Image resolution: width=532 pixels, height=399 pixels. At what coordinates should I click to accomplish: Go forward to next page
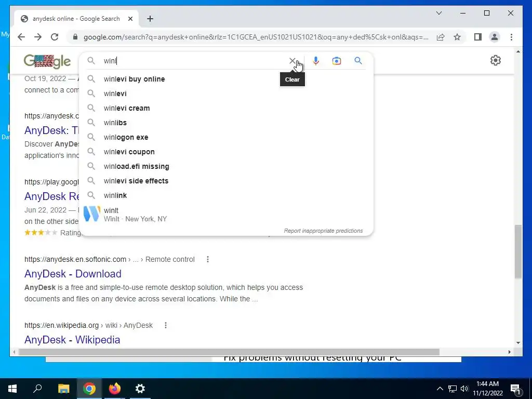[x=38, y=37]
